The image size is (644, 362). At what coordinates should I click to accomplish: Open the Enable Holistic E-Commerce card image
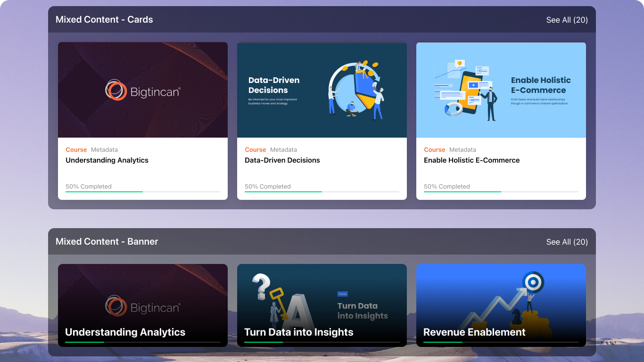pyautogui.click(x=501, y=90)
